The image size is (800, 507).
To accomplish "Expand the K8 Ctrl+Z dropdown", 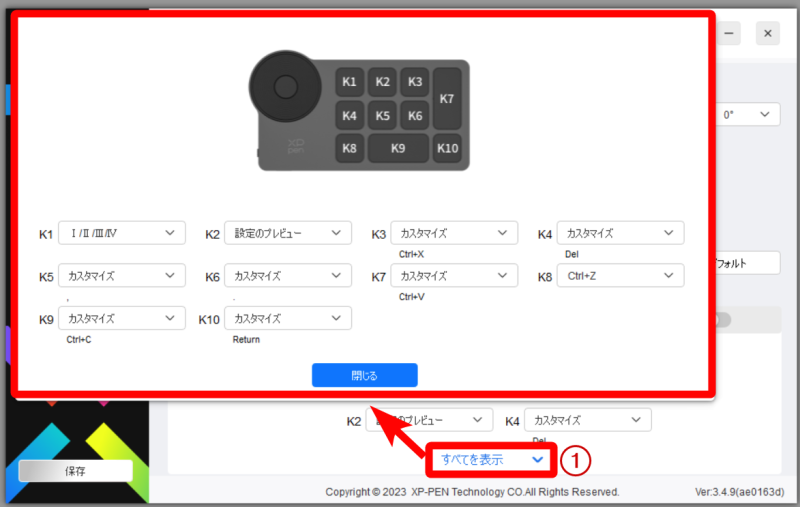I will pyautogui.click(x=621, y=275).
